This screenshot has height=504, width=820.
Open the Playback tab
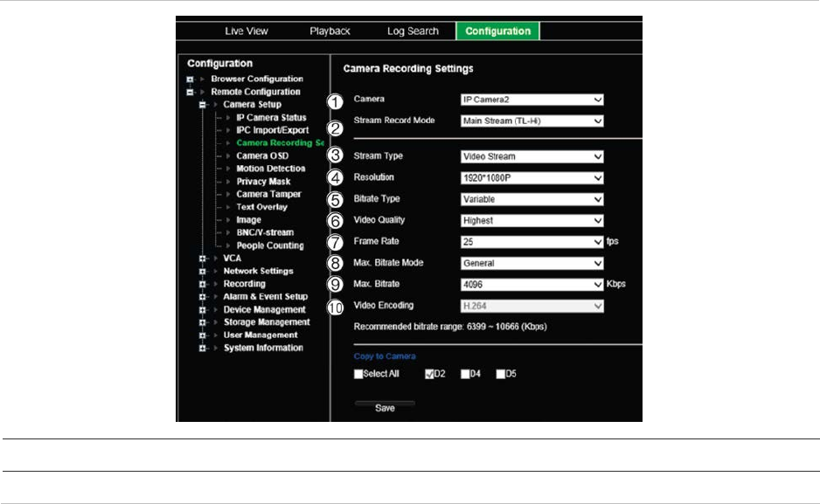330,31
